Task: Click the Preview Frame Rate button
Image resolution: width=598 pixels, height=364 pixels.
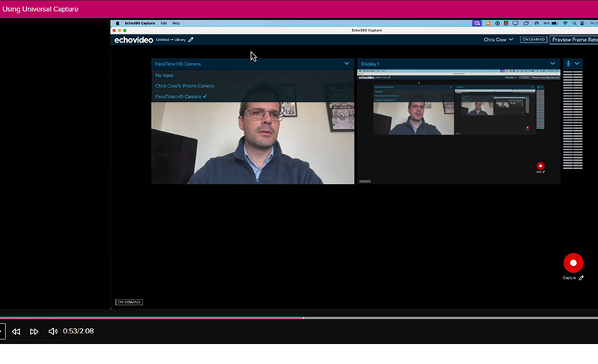Action: pyautogui.click(x=574, y=40)
